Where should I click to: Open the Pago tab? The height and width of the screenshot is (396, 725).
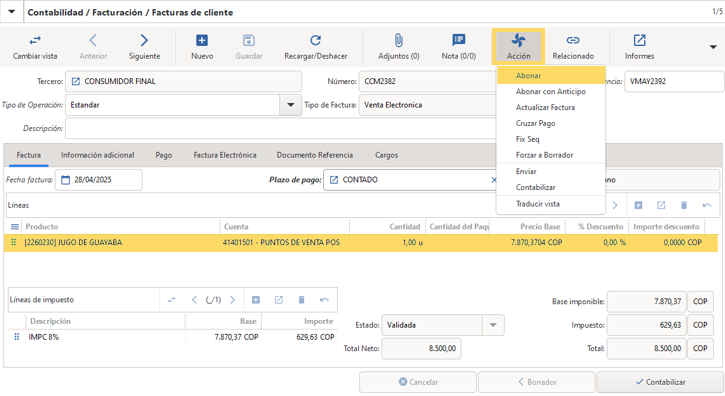[164, 155]
